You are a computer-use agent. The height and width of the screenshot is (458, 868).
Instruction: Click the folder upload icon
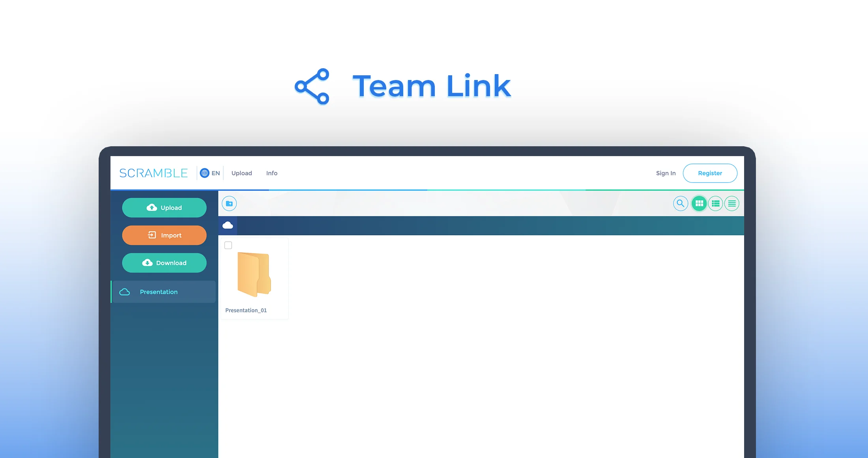(229, 203)
